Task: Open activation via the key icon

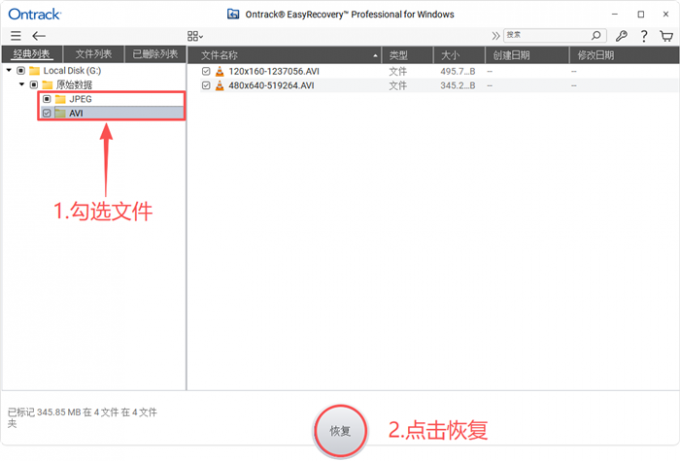Action: [621, 36]
